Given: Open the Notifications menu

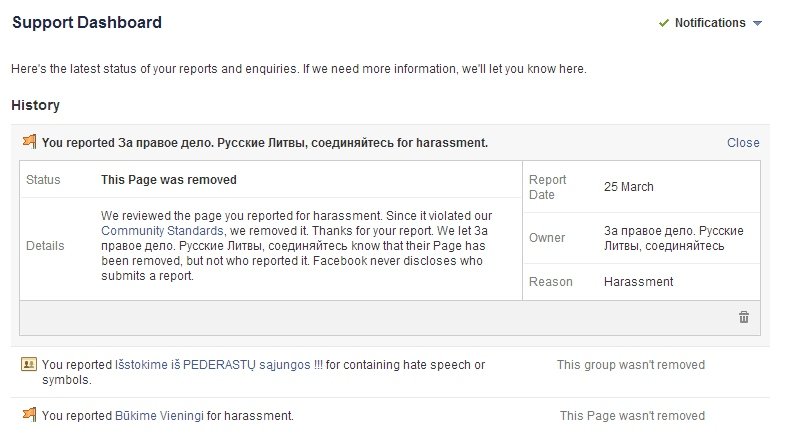Looking at the screenshot, I should pyautogui.click(x=710, y=23).
